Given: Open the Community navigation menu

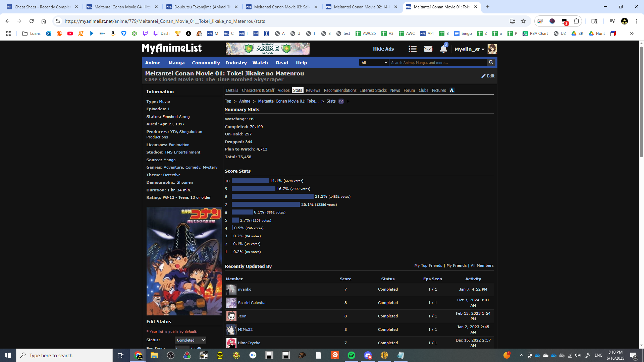Looking at the screenshot, I should click(206, 63).
